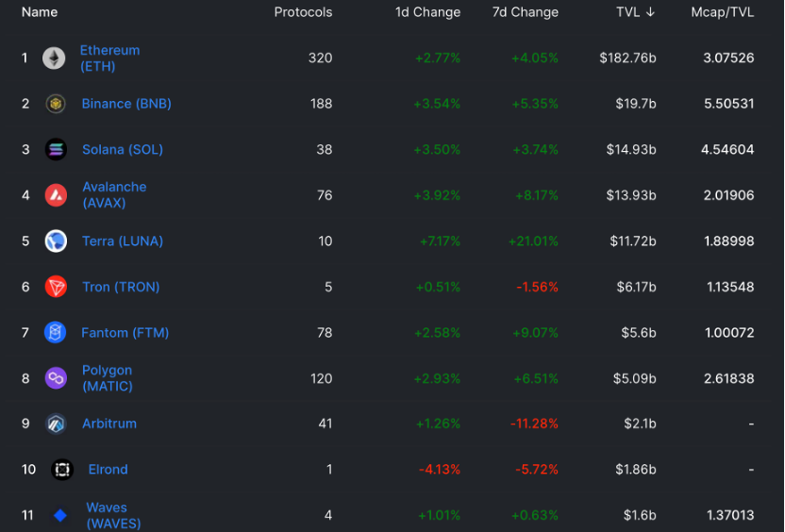The height and width of the screenshot is (532, 785).
Task: Click the Fantom logo icon
Action: (x=56, y=332)
